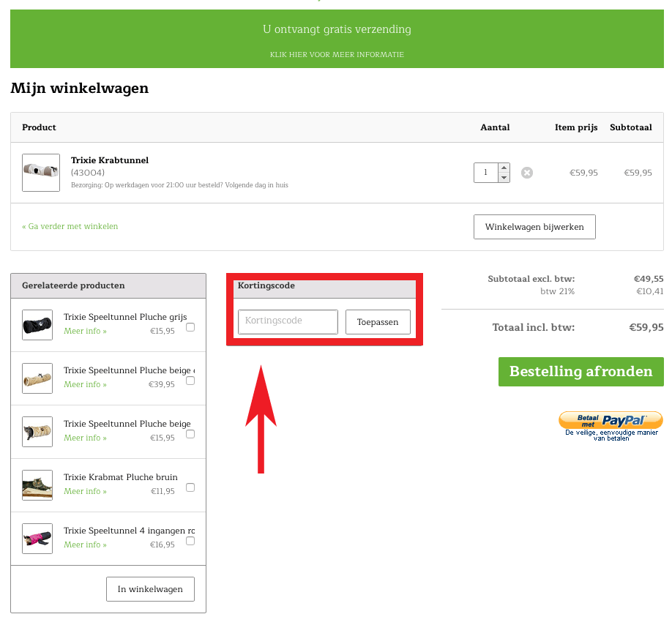Click the Bestelling afronden checkout button
Image resolution: width=672 pixels, height=625 pixels.
[580, 371]
